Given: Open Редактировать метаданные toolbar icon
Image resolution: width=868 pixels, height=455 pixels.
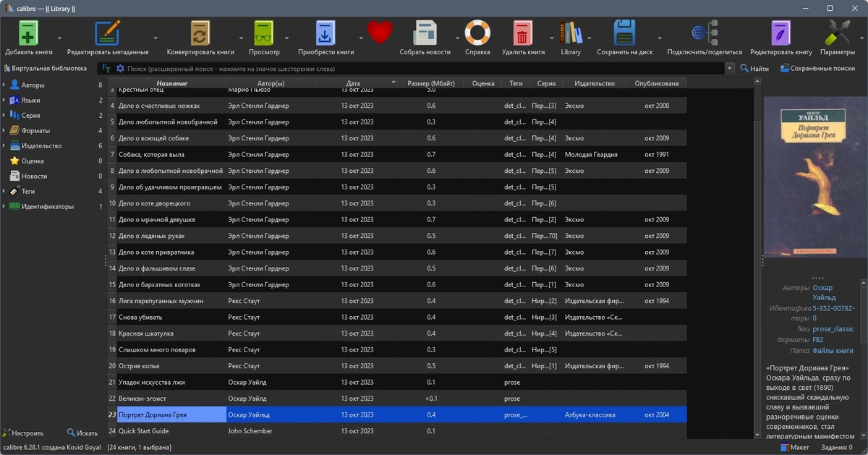Looking at the screenshot, I should tap(108, 34).
